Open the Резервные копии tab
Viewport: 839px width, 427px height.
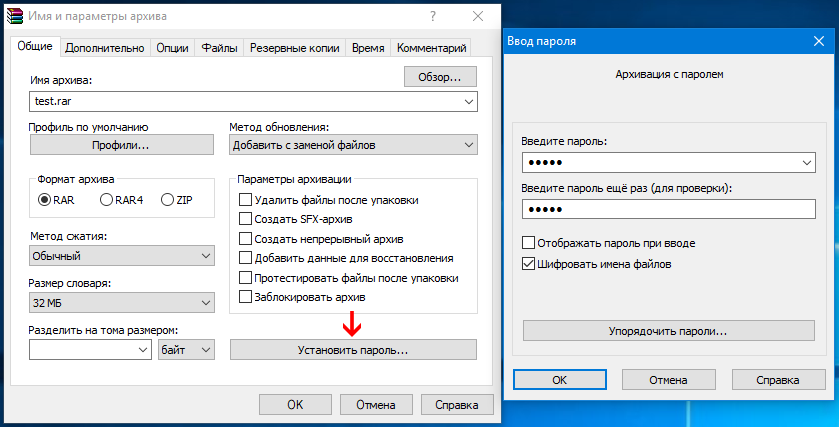pyautogui.click(x=295, y=48)
